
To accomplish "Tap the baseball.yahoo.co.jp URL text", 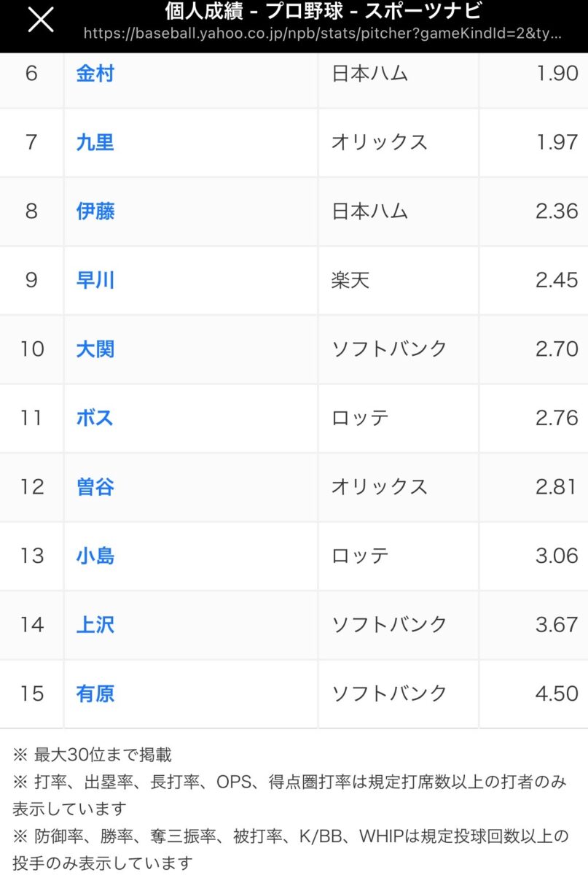I will pyautogui.click(x=323, y=34).
